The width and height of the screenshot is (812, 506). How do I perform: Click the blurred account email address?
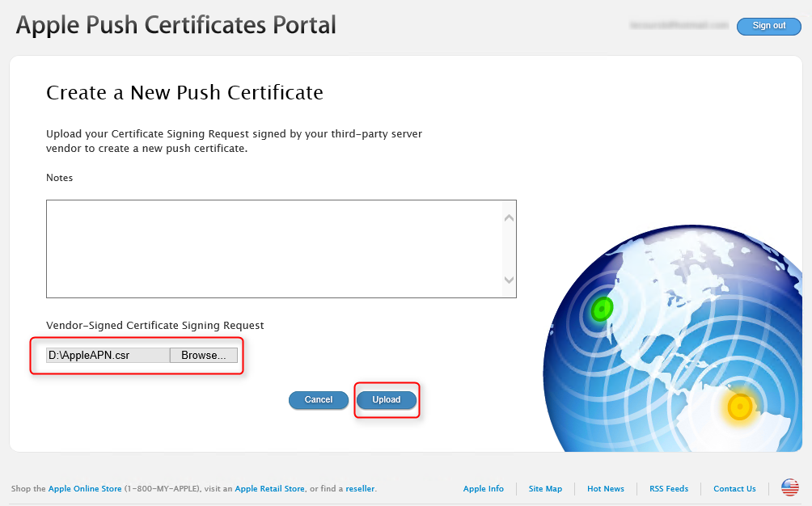tap(679, 25)
